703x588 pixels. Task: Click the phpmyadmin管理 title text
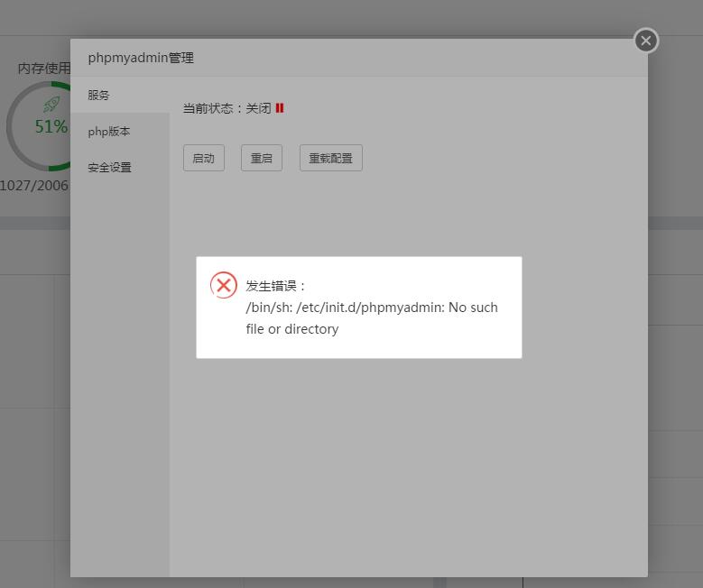pos(141,58)
